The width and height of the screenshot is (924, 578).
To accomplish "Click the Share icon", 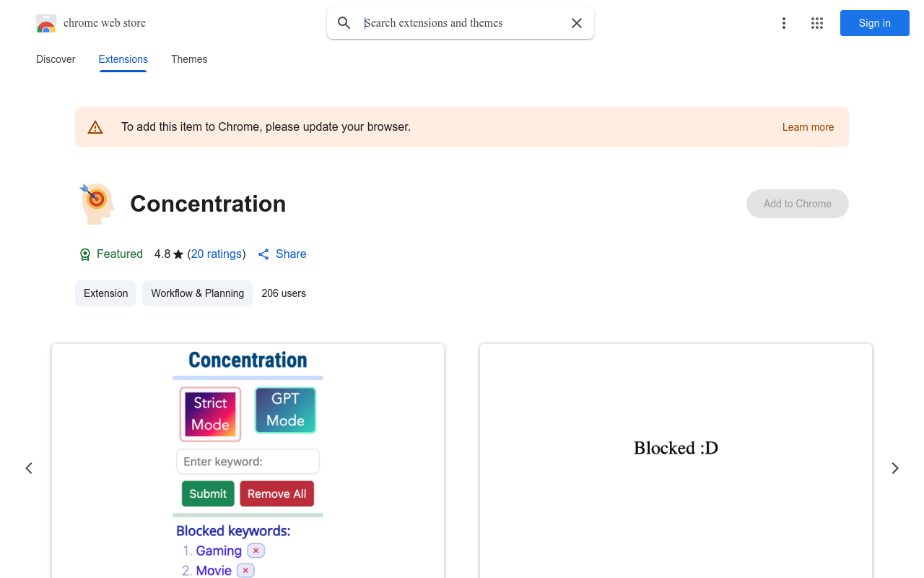I will (x=263, y=254).
